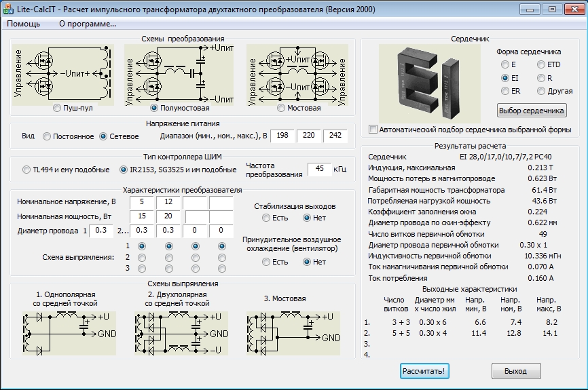The image size is (588, 390).
Task: Select rectifier scheme 3 for first output
Action: [x=142, y=269]
